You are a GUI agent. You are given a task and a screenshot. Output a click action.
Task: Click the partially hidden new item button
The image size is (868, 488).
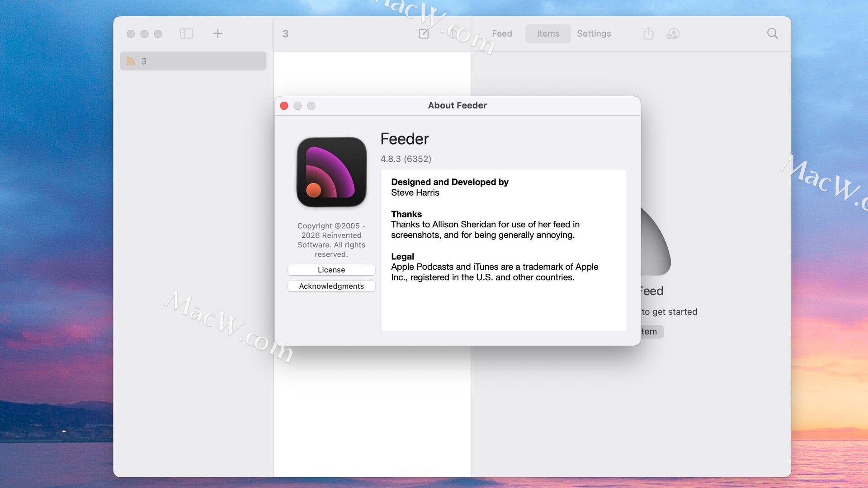point(651,332)
